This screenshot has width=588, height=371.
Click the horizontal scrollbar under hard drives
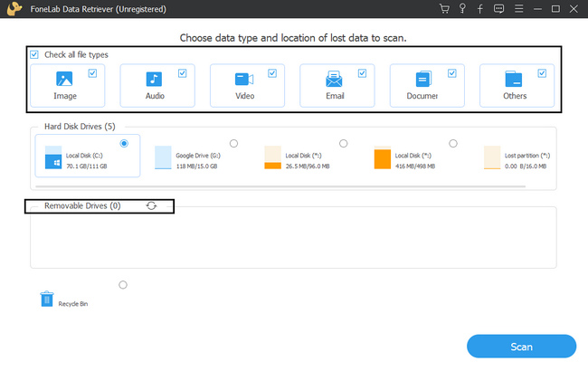coord(280,186)
